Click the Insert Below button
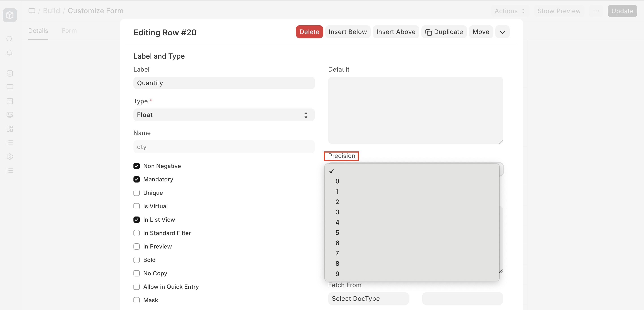 348,32
